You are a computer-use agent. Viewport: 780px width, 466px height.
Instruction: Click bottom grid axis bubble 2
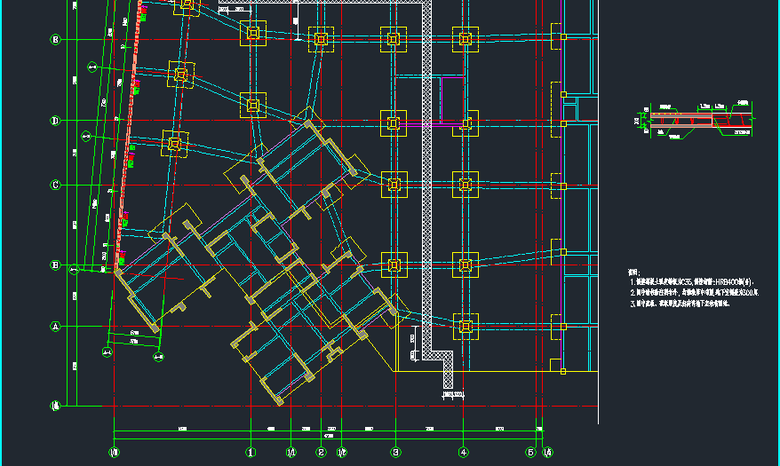point(321,452)
